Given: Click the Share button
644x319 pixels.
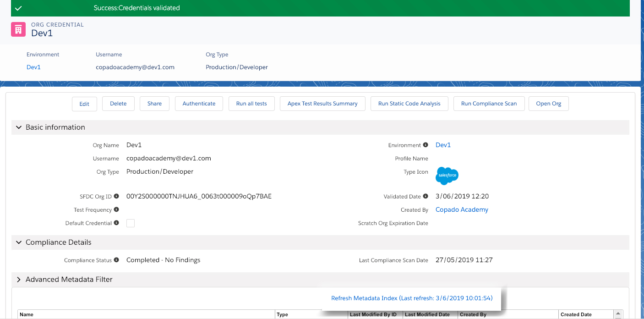Looking at the screenshot, I should 154,104.
